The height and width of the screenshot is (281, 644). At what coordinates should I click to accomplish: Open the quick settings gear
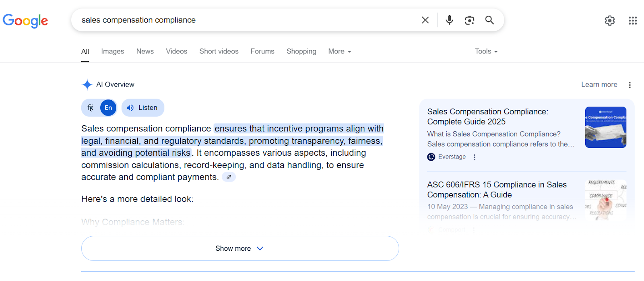(x=610, y=21)
